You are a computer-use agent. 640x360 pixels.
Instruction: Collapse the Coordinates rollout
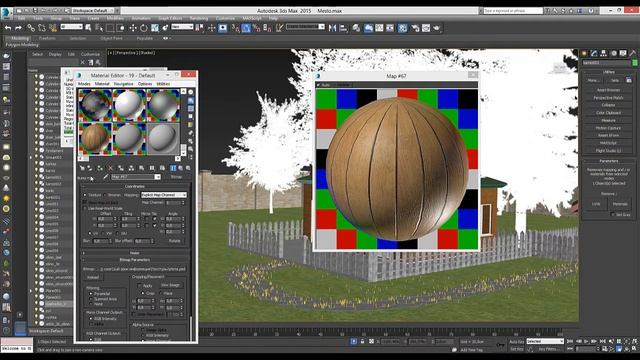(x=134, y=186)
